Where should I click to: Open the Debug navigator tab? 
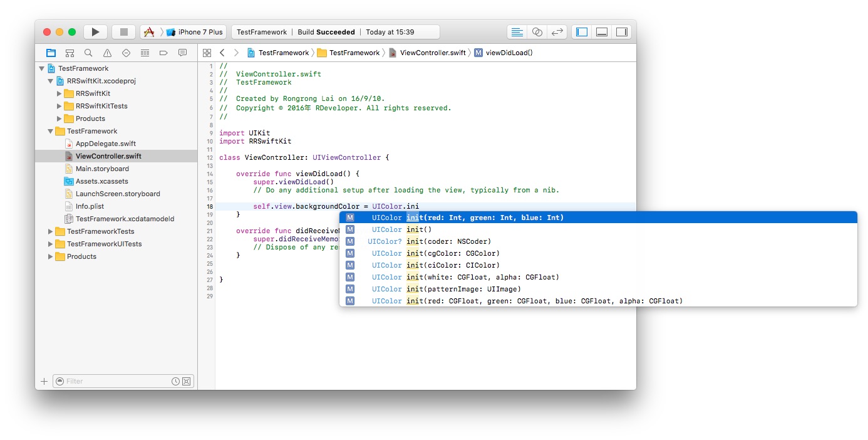click(x=145, y=53)
